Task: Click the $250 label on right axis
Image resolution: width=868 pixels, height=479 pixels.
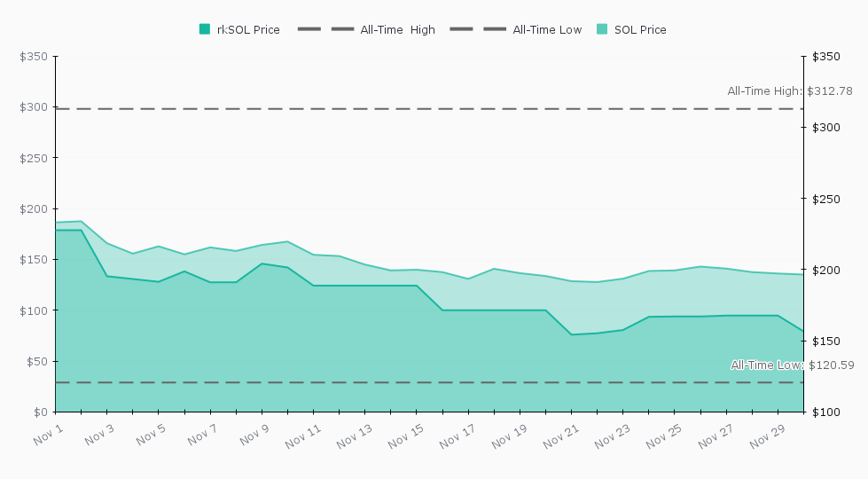Action: 825,199
